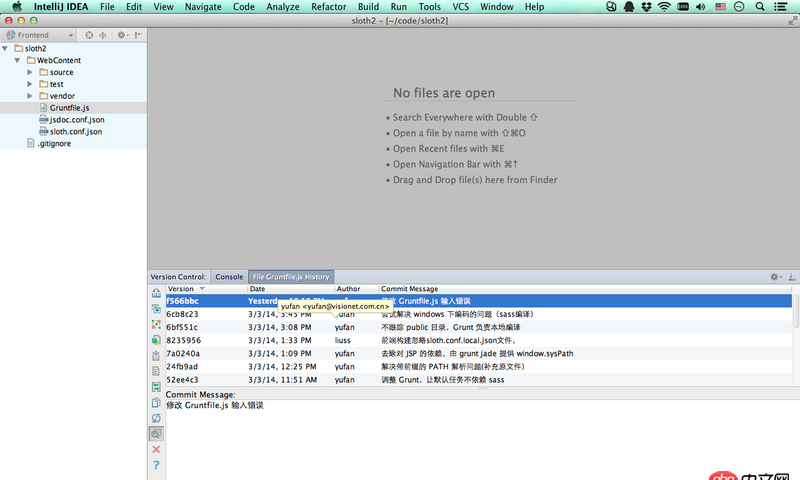Open the Wi-Fi status menu
Image resolution: width=800 pixels, height=480 pixels.
pyautogui.click(x=664, y=7)
